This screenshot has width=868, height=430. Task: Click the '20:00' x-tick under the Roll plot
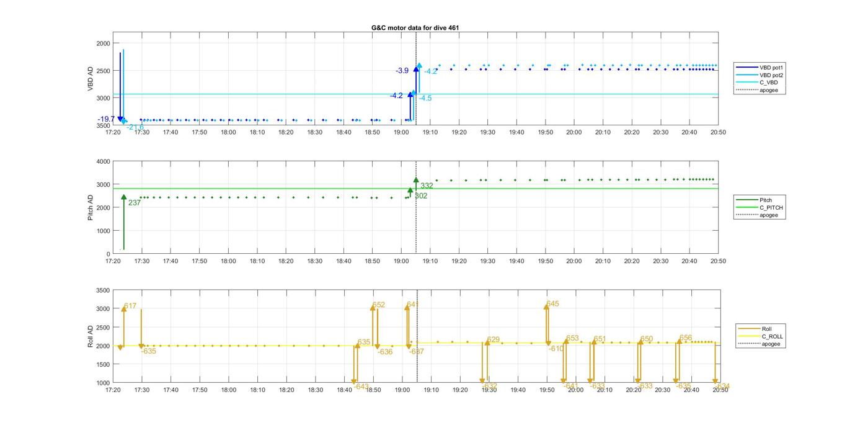pyautogui.click(x=575, y=390)
